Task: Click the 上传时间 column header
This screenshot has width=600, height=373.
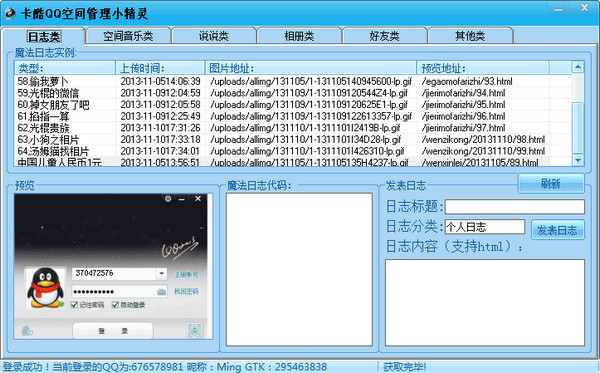Action: 160,68
